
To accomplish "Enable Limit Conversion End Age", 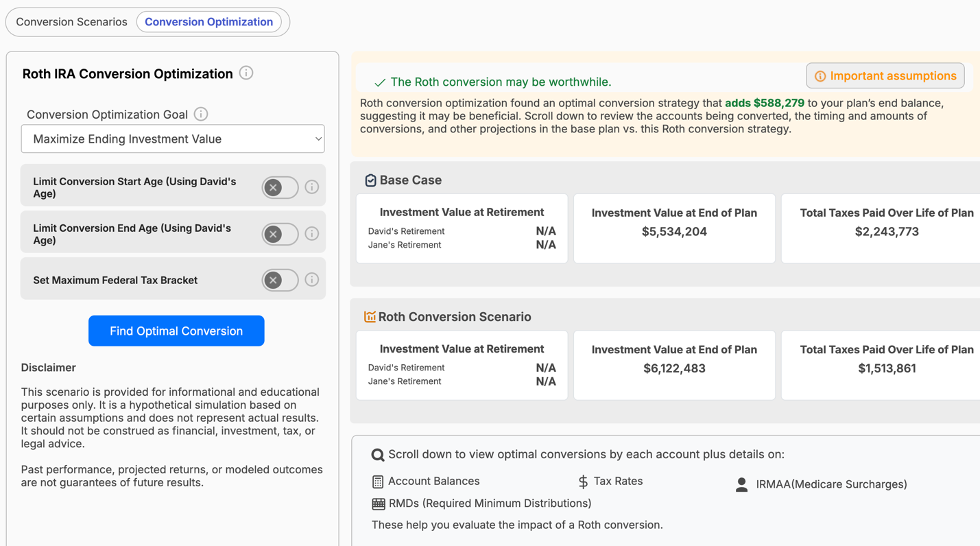I will [280, 233].
